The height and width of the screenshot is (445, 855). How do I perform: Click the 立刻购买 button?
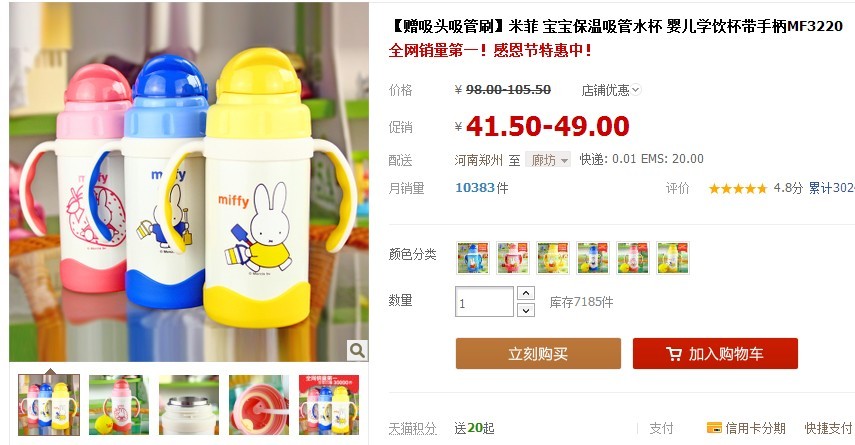(538, 353)
